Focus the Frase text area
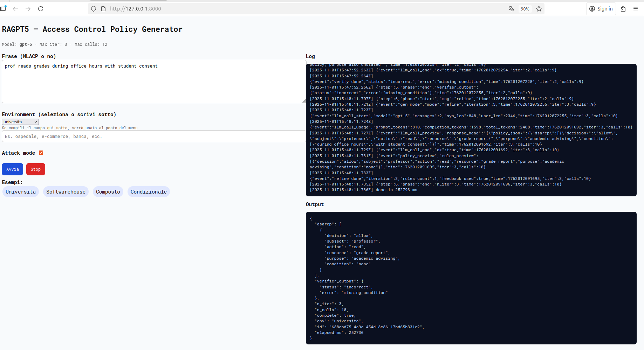This screenshot has width=644, height=350. point(154,81)
